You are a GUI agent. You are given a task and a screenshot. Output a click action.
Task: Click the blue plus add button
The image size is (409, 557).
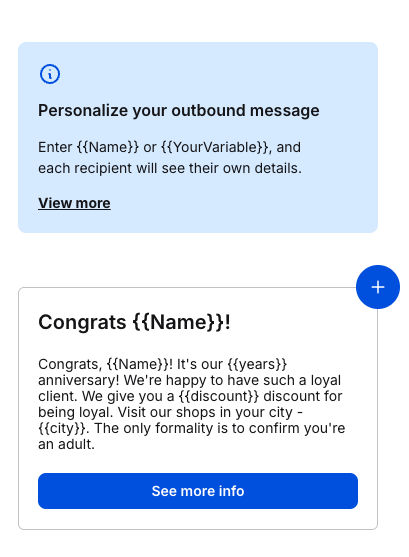(378, 287)
